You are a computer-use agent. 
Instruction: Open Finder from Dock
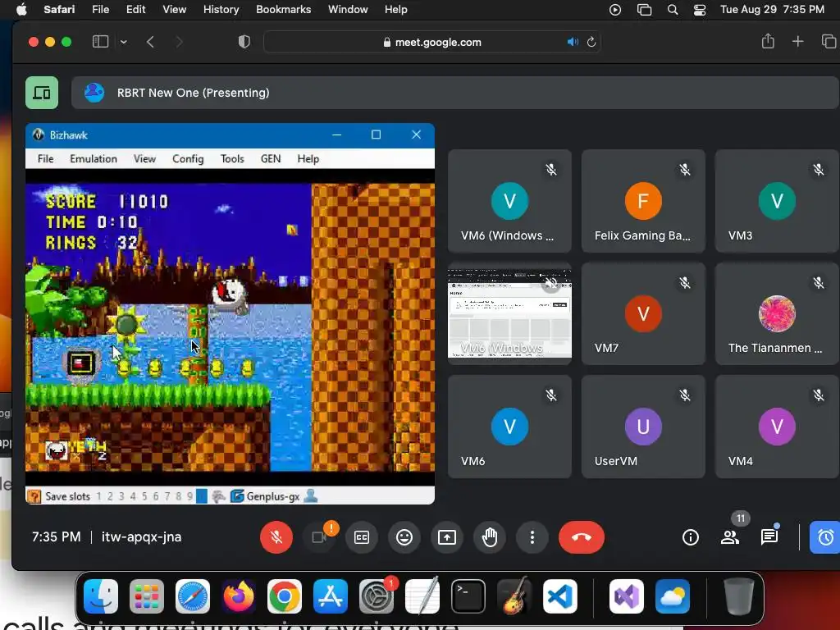pyautogui.click(x=101, y=596)
